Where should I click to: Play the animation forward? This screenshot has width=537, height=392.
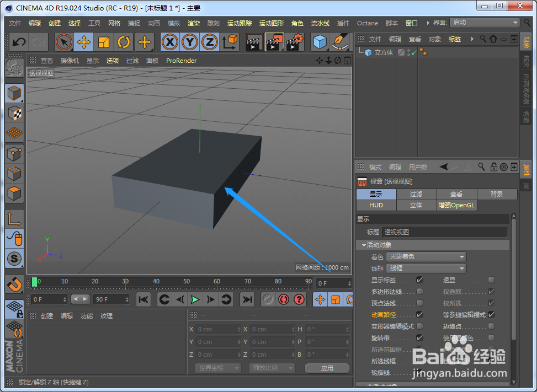point(195,299)
